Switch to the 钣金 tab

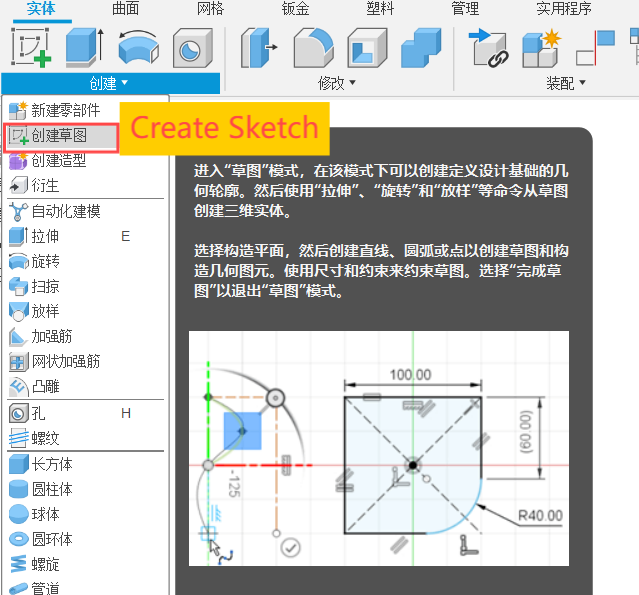295,9
